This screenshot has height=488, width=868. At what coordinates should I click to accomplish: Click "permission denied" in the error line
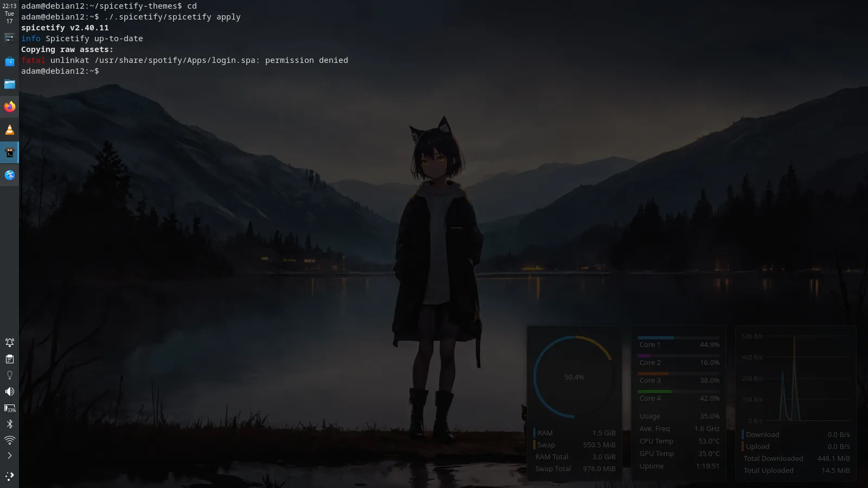coord(307,60)
